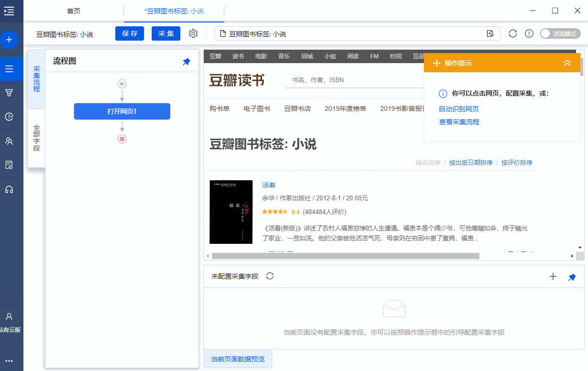Add a new field with plus icon
This screenshot has width=588, height=371.
pyautogui.click(x=553, y=276)
